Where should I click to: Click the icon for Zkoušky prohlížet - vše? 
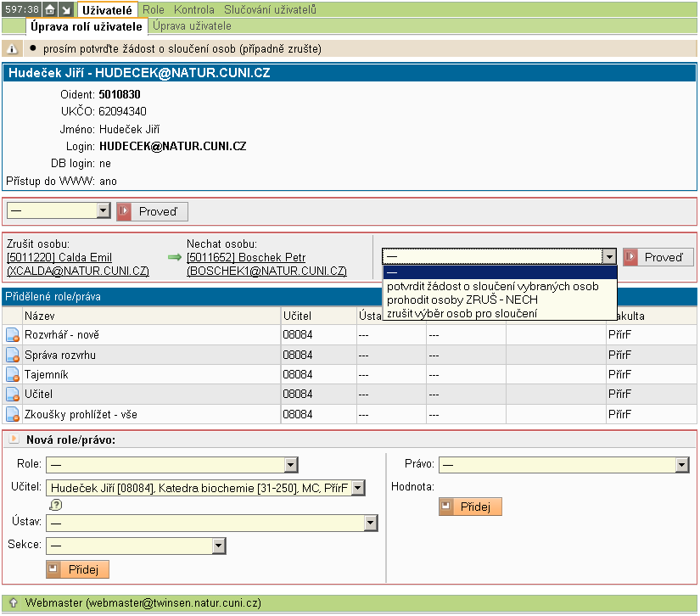pos(13,414)
